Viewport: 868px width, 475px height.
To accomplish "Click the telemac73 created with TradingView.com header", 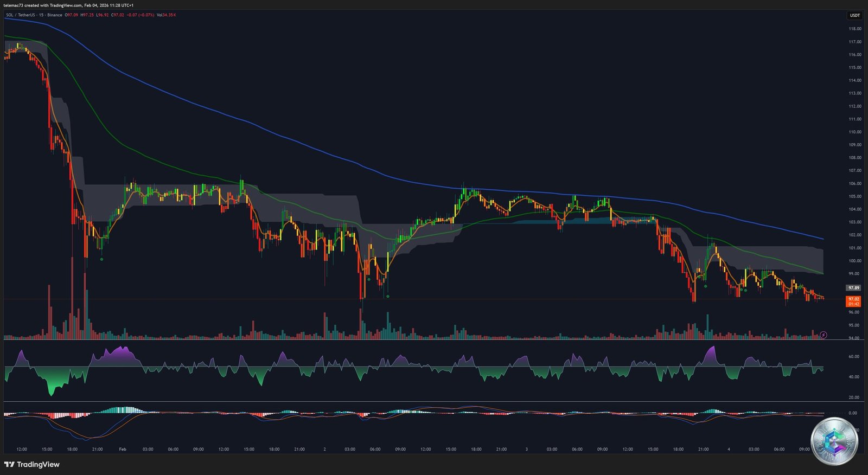I will (x=68, y=5).
